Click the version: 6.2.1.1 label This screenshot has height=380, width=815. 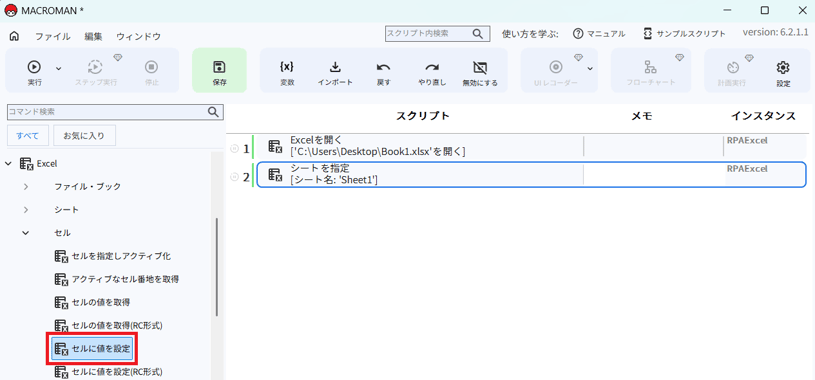coord(775,32)
